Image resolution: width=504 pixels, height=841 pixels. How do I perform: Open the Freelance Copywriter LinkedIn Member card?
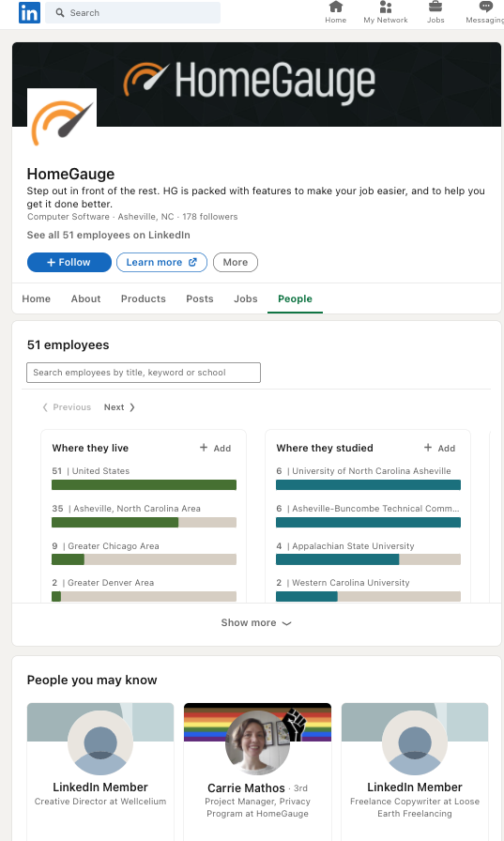415,772
